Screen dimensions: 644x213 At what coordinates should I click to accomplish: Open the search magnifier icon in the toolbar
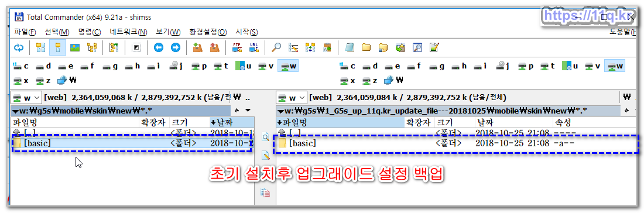276,47
